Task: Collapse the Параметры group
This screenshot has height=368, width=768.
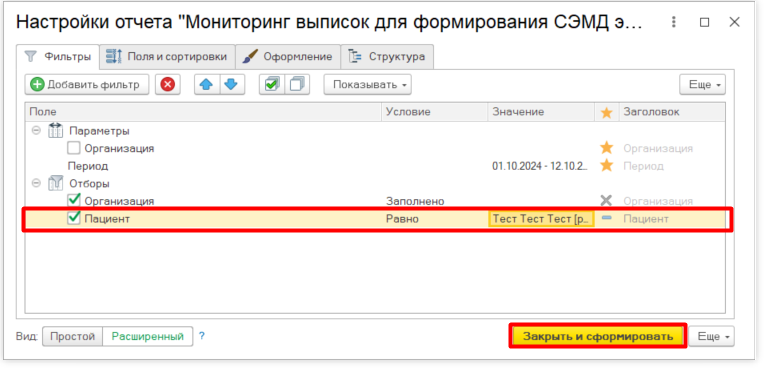Action: [x=35, y=131]
